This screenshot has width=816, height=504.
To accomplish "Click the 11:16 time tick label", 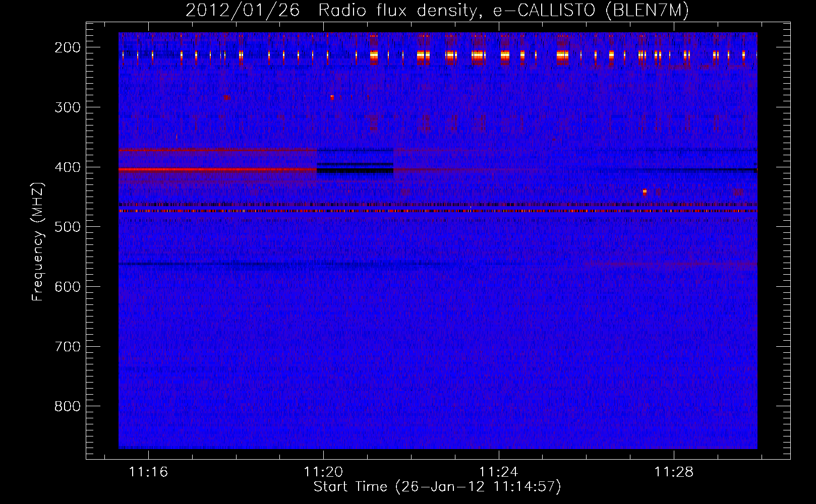I will pyautogui.click(x=148, y=472).
